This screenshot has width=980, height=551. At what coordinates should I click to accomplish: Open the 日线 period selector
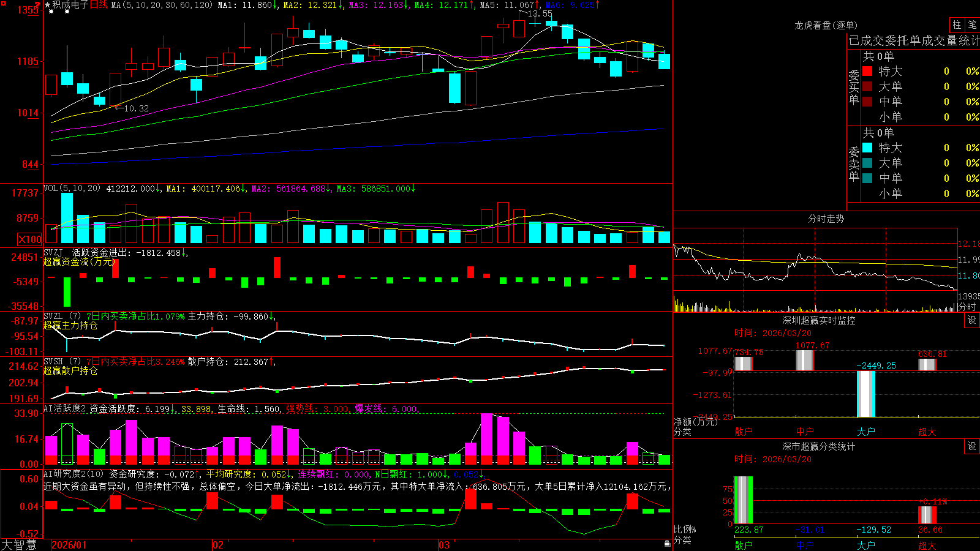click(99, 5)
